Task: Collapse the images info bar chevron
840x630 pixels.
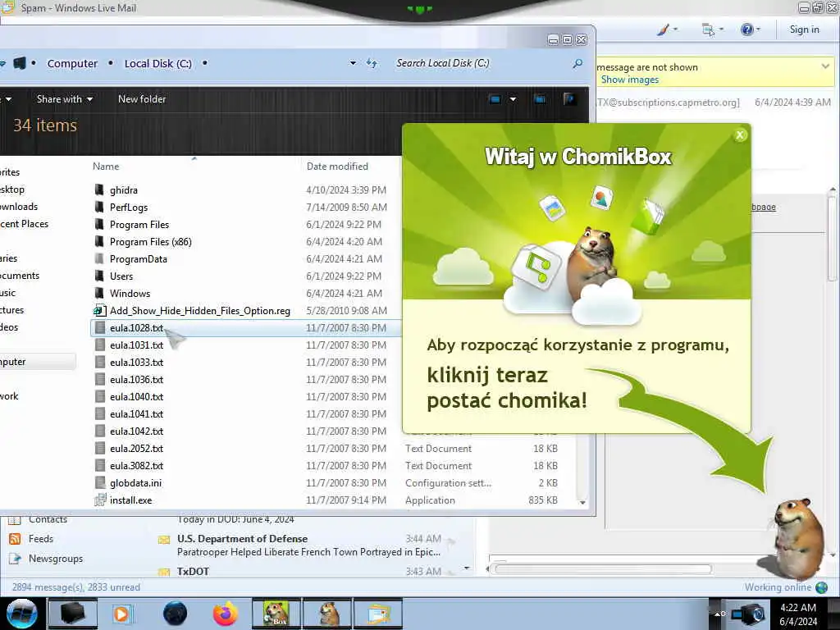Action: pos(825,66)
